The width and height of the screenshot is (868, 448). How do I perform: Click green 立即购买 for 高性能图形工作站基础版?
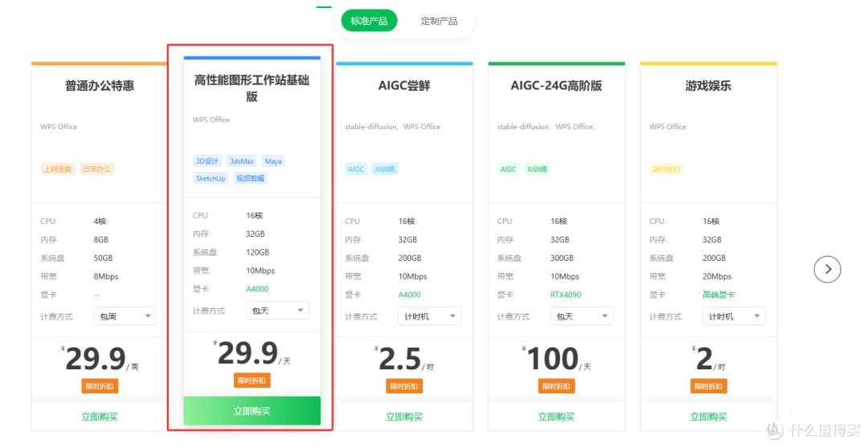pos(252,411)
